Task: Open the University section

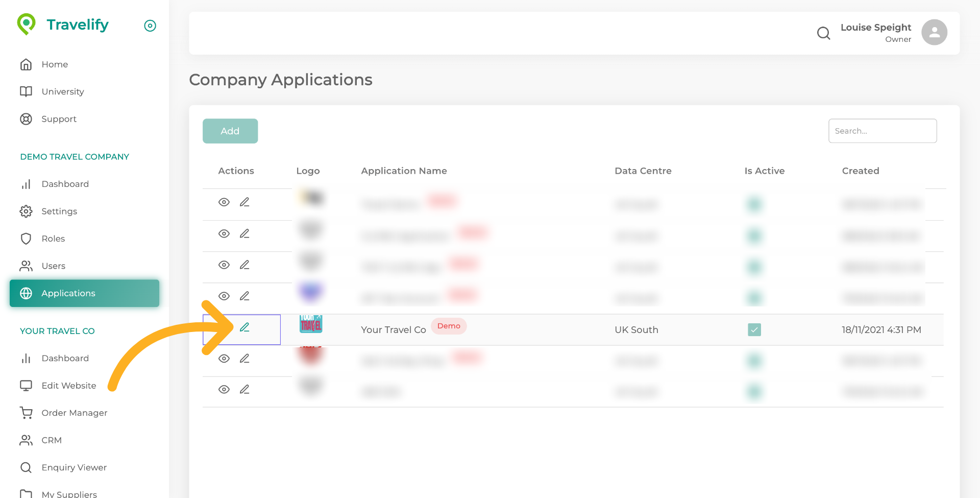Action: [x=63, y=91]
